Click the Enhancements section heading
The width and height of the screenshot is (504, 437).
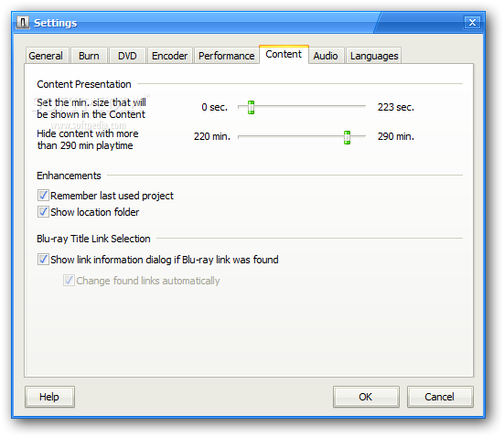69,176
